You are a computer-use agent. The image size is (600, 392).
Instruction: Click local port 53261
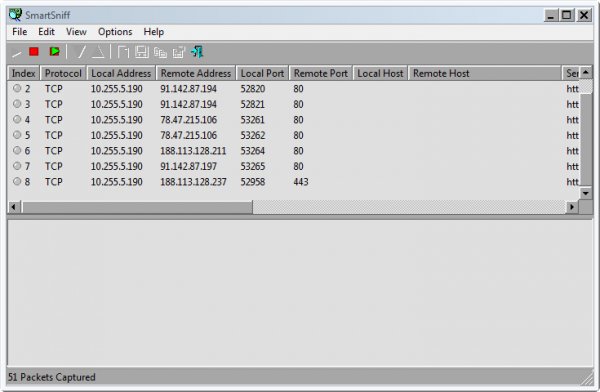coord(253,120)
